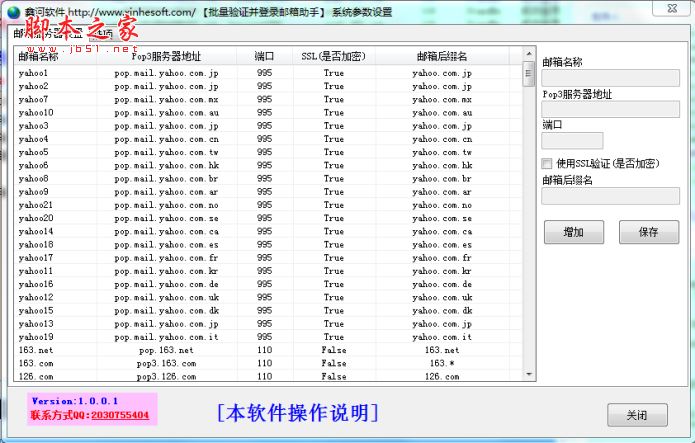Click the scrollbar down arrow in the server list
This screenshot has height=443, width=695.
pyautogui.click(x=528, y=376)
